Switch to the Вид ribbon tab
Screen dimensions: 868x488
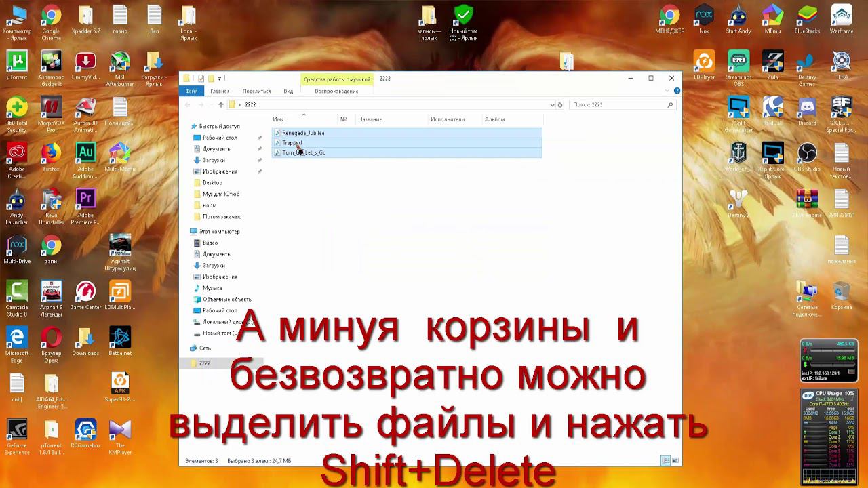coord(288,91)
